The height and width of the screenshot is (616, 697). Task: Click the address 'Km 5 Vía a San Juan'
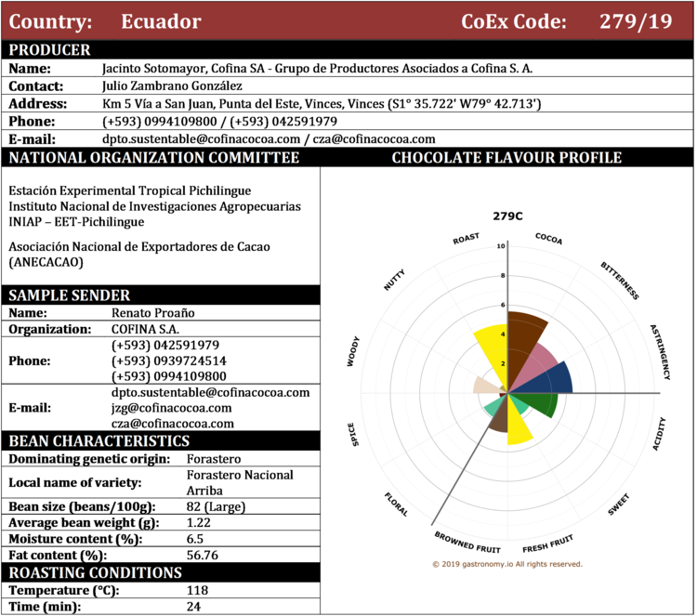coord(158,103)
